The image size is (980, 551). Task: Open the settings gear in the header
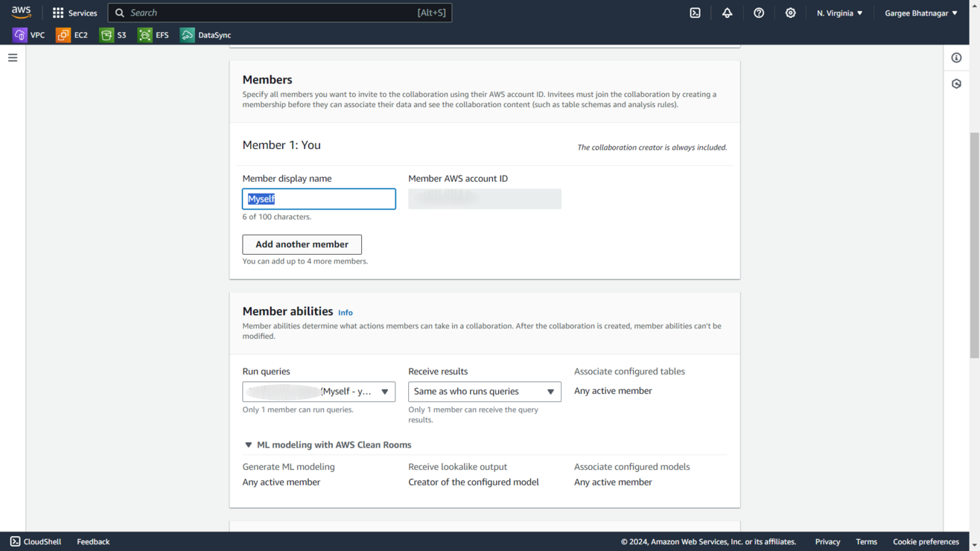[790, 13]
